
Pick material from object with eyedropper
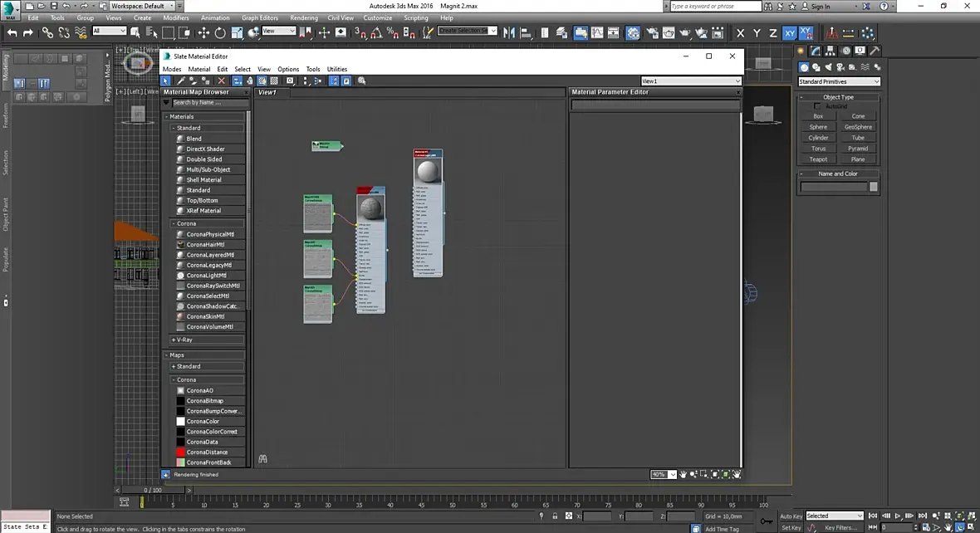pos(181,81)
